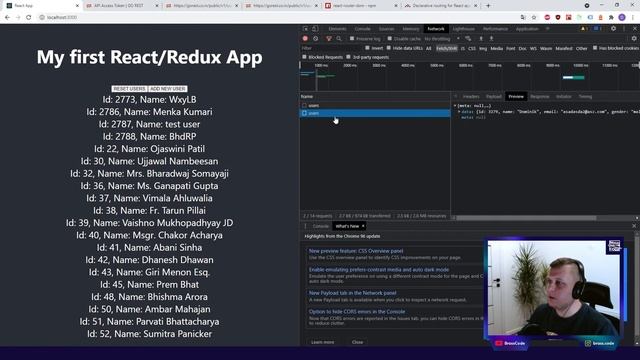Switch to the Elements tab
This screenshot has height=360, width=640.
tap(337, 29)
